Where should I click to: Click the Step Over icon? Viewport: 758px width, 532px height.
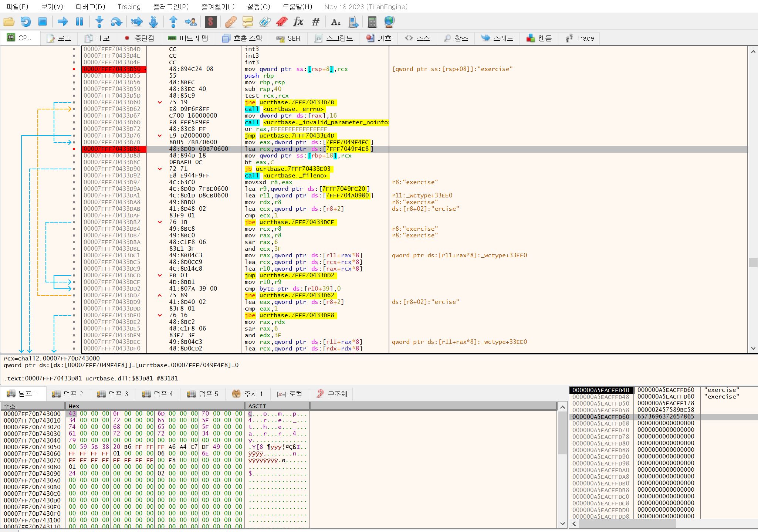point(116,22)
